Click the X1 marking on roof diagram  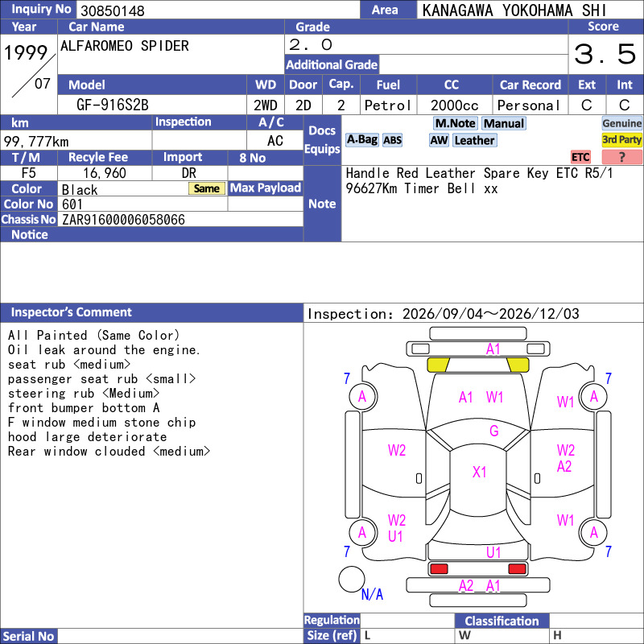pyautogui.click(x=479, y=472)
